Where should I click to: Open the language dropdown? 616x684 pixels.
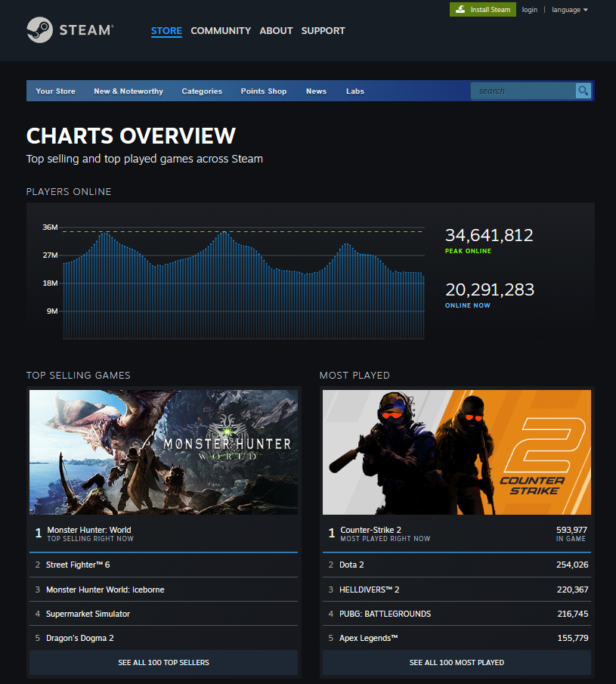(x=569, y=10)
